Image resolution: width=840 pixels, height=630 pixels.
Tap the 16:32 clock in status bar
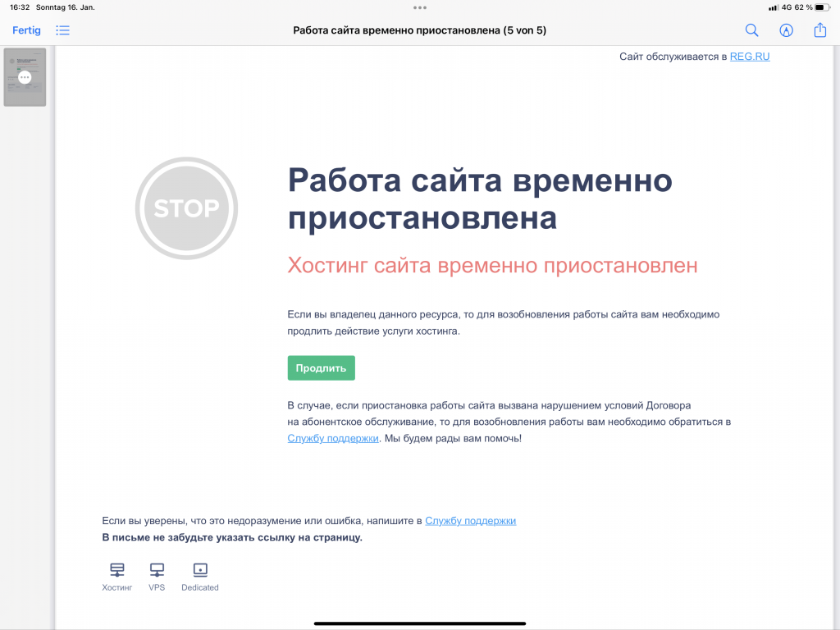pyautogui.click(x=20, y=7)
